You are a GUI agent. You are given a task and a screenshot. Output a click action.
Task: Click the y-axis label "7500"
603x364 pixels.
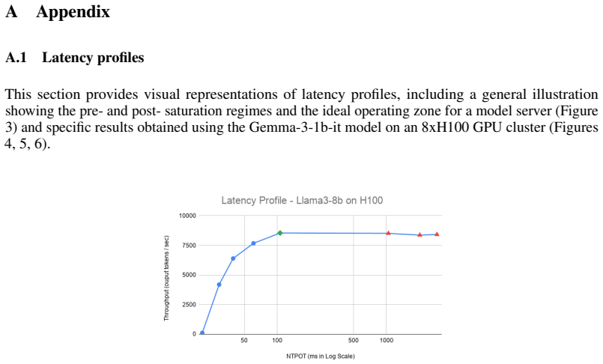coord(189,245)
